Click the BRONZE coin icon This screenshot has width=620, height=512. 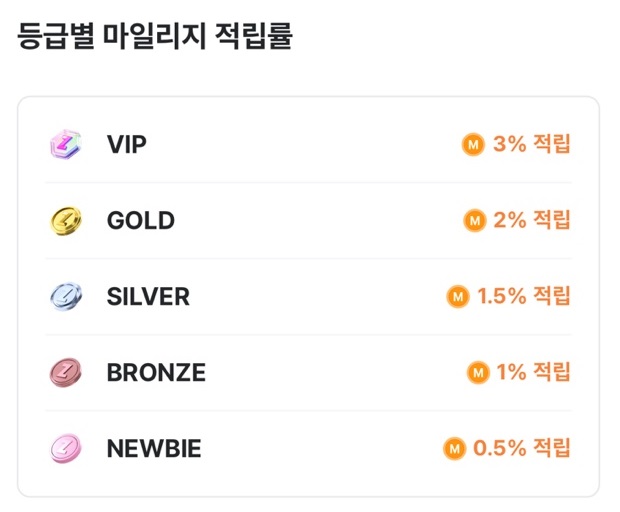coord(66,372)
